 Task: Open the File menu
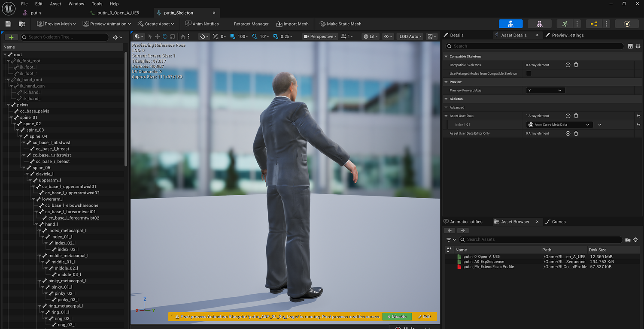click(24, 4)
